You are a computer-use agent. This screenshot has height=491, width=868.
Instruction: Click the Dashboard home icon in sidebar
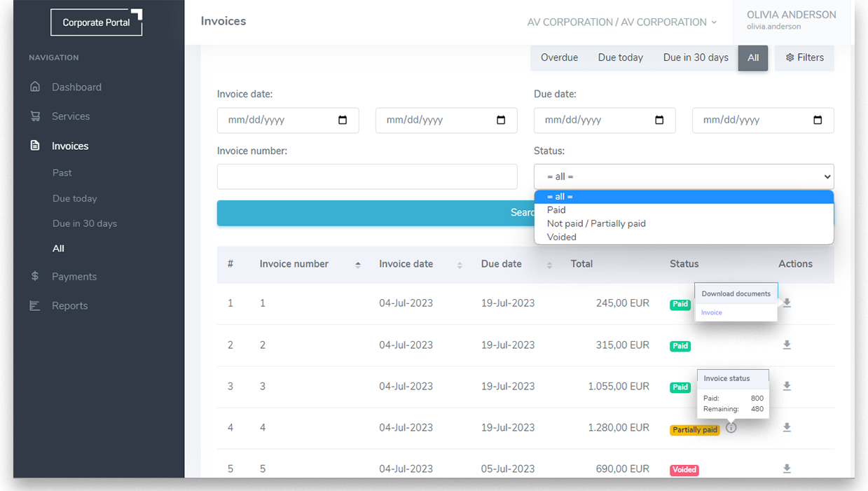point(35,87)
